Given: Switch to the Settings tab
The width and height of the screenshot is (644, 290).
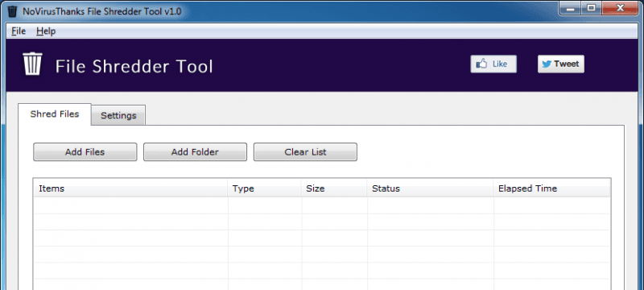Looking at the screenshot, I should coord(118,115).
